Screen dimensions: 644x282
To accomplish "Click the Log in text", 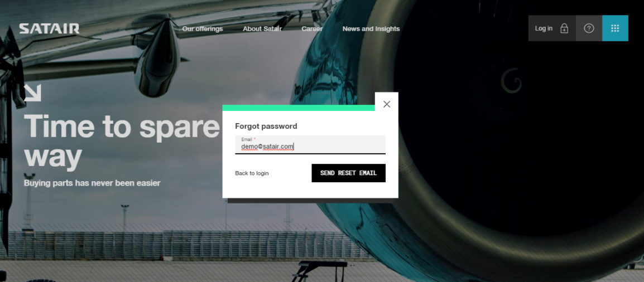I will (x=544, y=28).
